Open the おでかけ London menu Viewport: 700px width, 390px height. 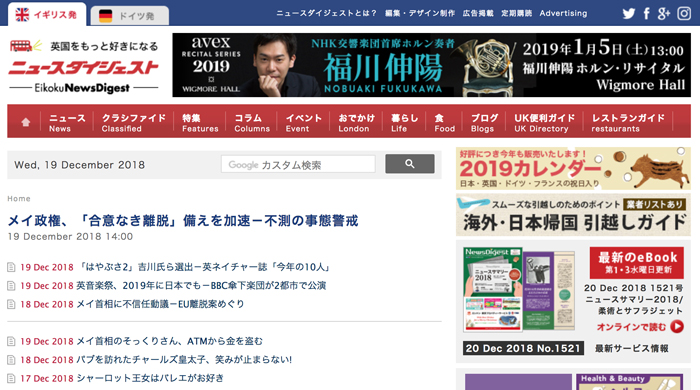356,122
